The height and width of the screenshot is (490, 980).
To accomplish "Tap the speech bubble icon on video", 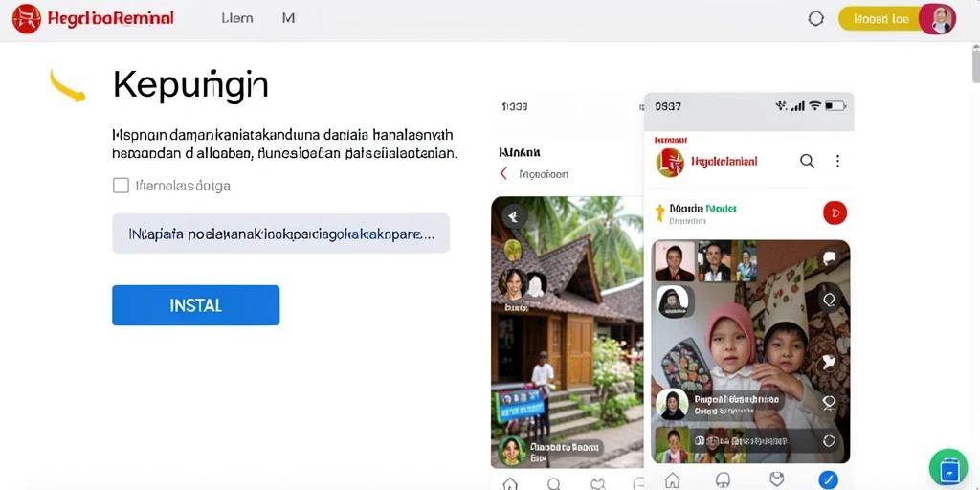I will (x=830, y=258).
